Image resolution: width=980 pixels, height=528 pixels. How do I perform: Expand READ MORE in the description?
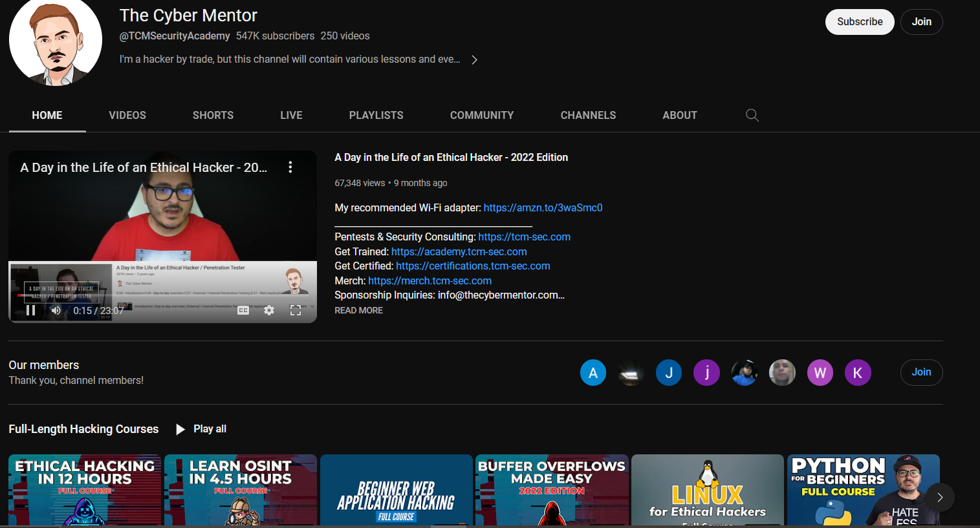[x=358, y=310]
